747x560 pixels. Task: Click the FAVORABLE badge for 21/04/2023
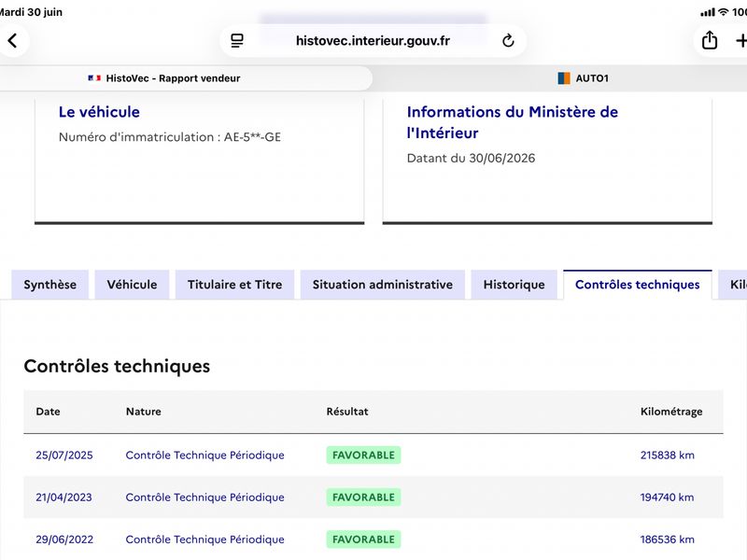(363, 497)
